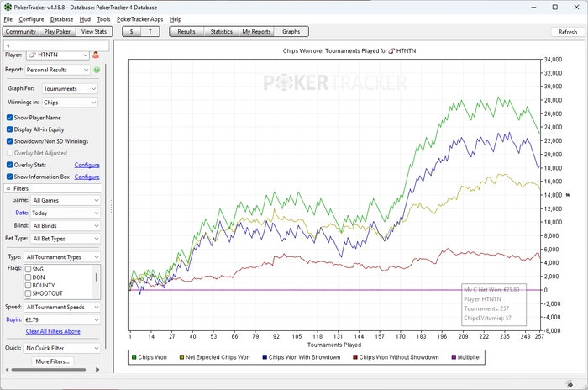588x390 pixels.
Task: Toggle the Overlay Stats checkbox
Action: click(x=10, y=165)
